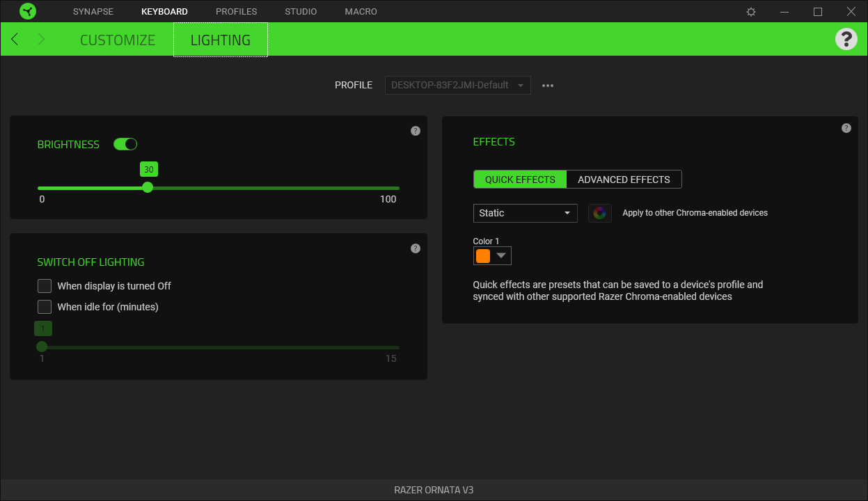Select the Lighting sub-tab
Screen dimensions: 868x501
pos(221,40)
